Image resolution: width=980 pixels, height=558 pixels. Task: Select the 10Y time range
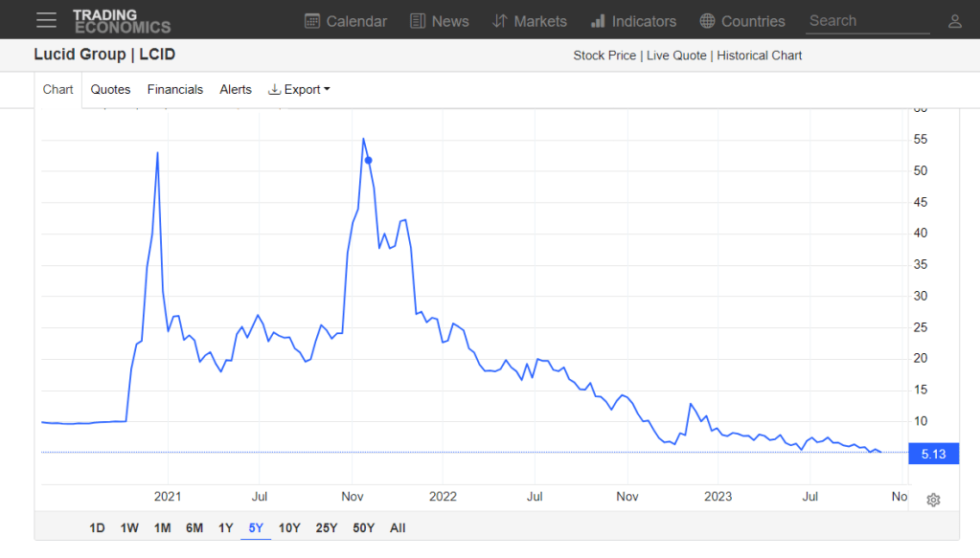289,527
